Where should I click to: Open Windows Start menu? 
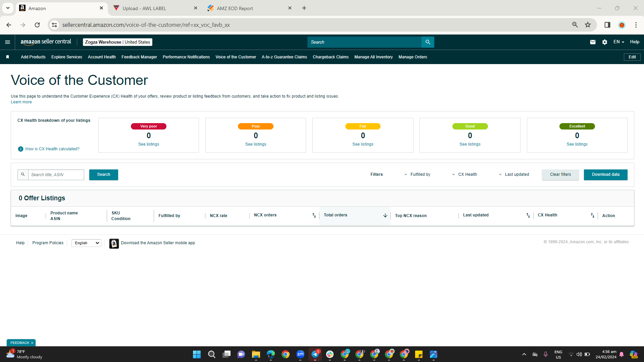[197, 354]
